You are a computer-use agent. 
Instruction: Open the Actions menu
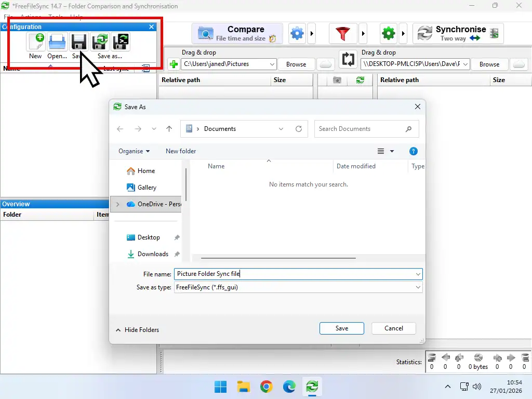[31, 17]
